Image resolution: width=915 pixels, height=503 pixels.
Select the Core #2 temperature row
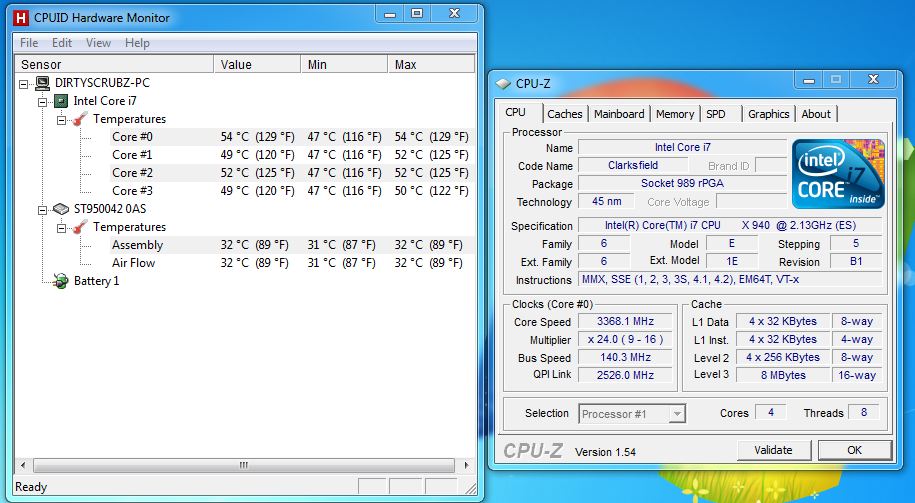(292, 173)
